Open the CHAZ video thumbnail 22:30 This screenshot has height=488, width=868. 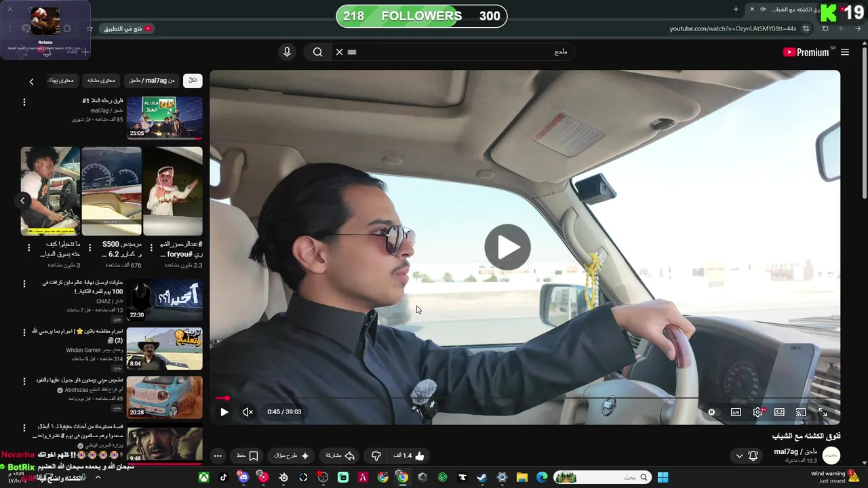pos(164,300)
